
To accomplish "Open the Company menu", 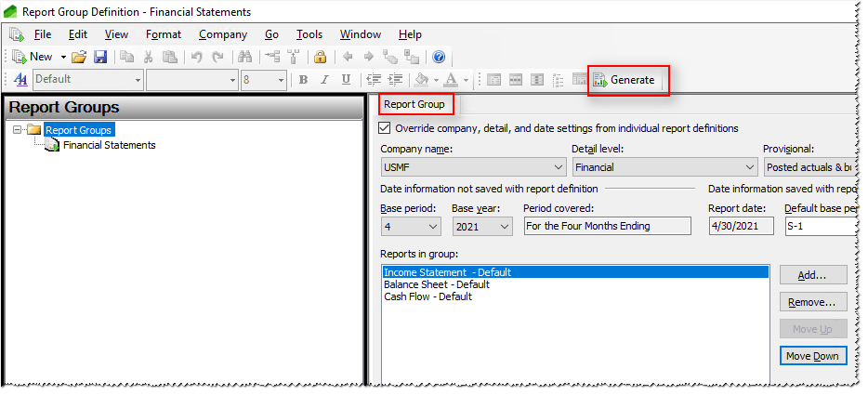I will click(222, 34).
